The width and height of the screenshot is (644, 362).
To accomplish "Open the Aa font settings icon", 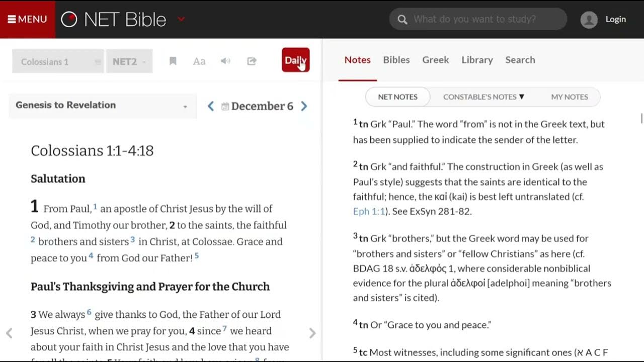I will 199,61.
